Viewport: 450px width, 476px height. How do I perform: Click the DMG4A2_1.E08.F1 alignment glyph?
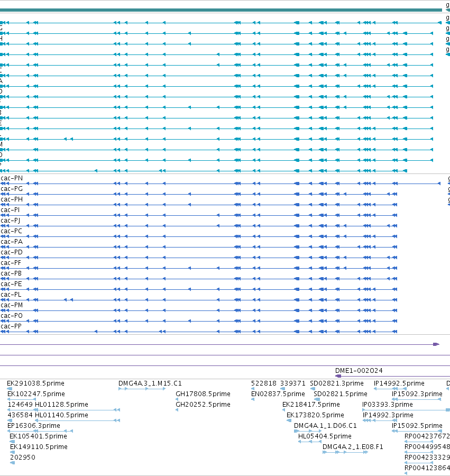point(345,452)
